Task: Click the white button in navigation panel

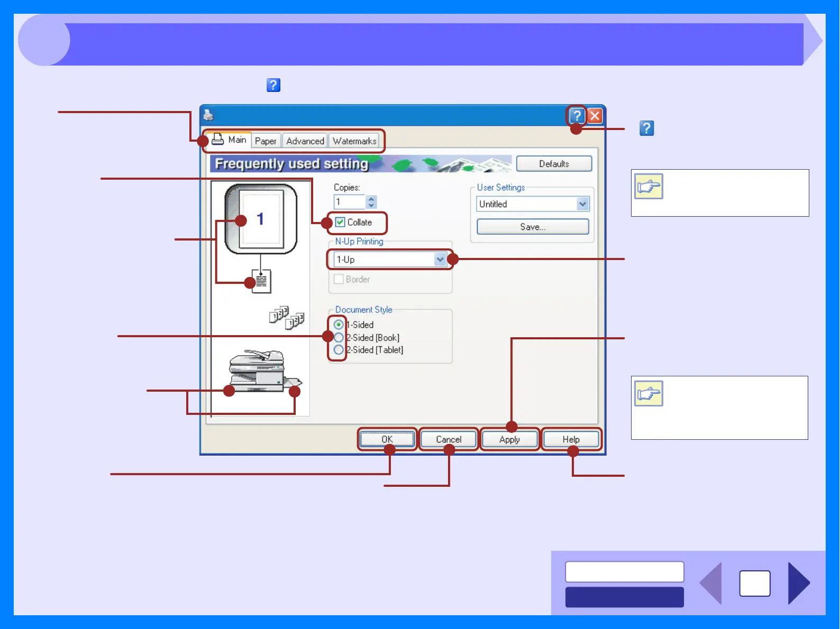Action: click(x=624, y=572)
